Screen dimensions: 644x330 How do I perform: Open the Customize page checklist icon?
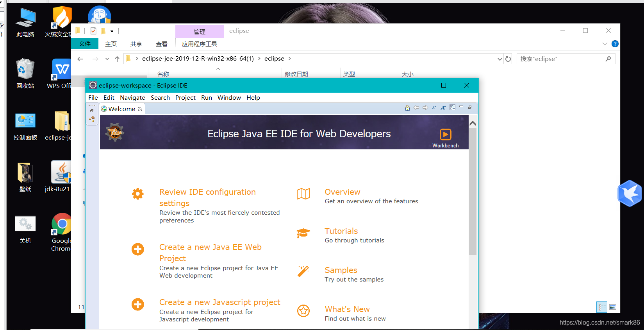pos(452,108)
